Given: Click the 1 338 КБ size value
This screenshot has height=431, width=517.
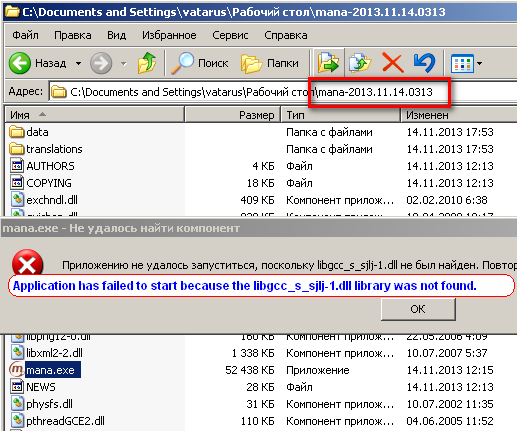Looking at the screenshot, I should (253, 353).
